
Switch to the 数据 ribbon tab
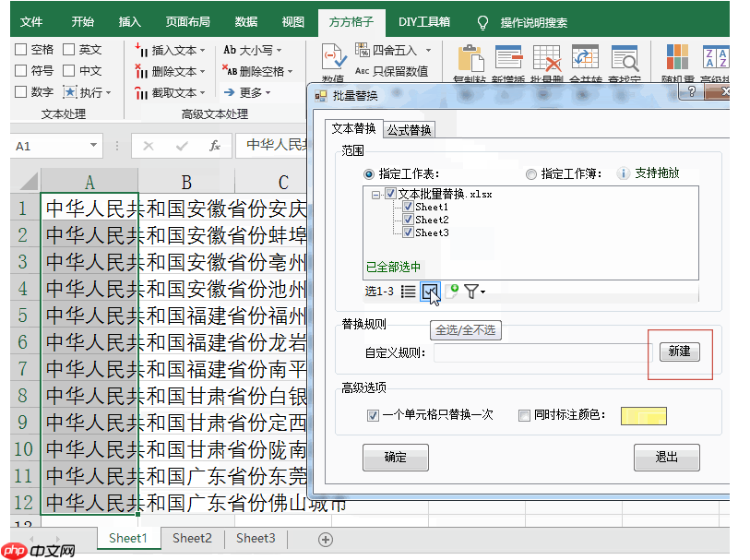click(246, 22)
